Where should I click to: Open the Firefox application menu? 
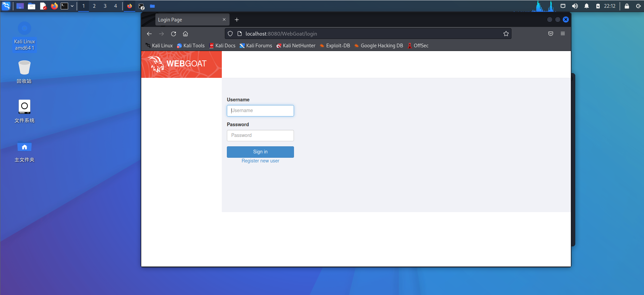[563, 34]
